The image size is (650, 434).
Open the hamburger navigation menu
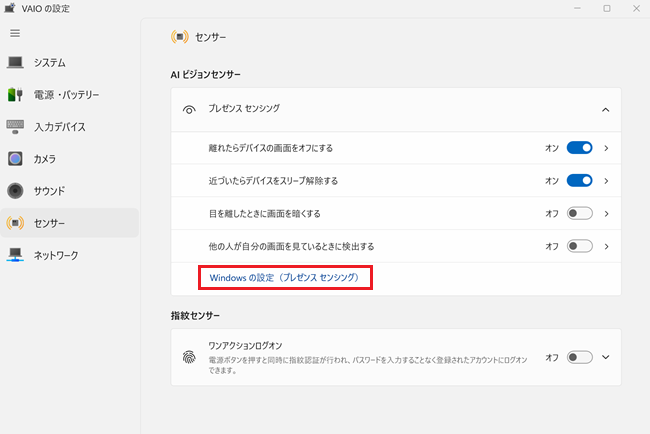pos(15,33)
